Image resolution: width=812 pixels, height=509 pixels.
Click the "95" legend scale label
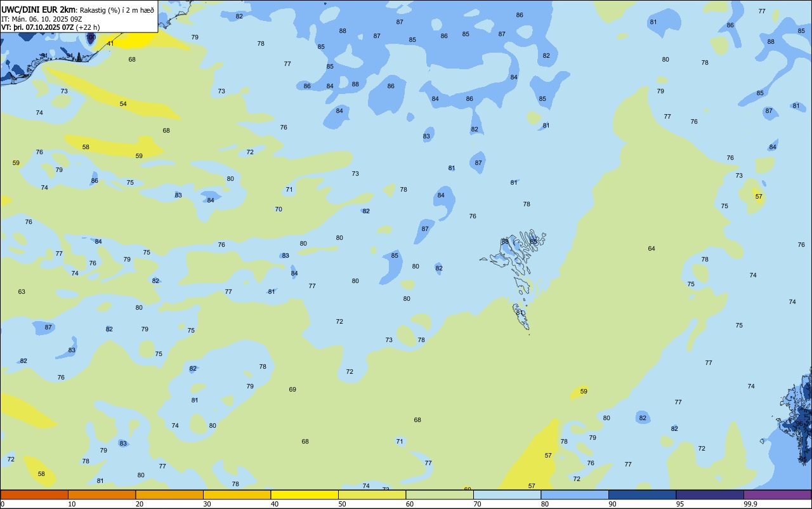680,504
